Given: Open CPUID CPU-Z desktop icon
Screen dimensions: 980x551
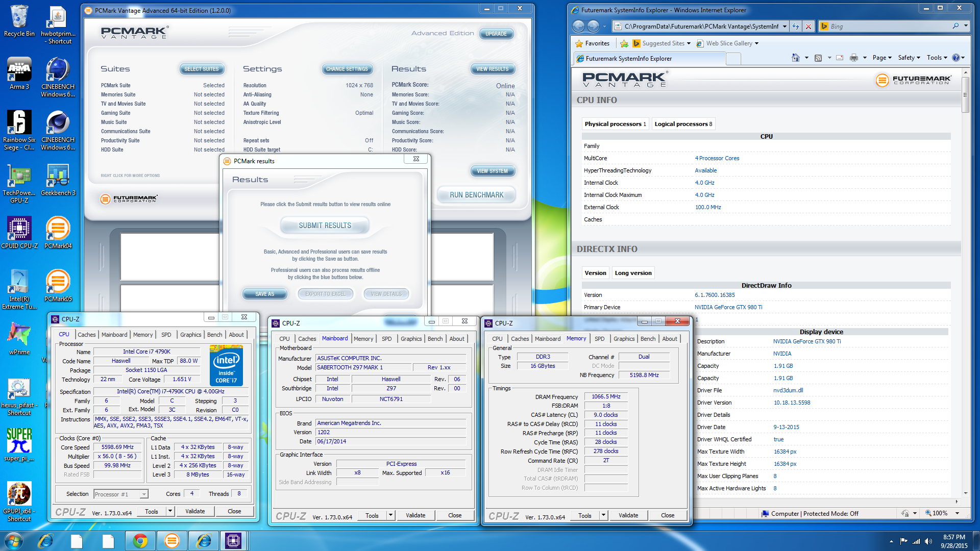Looking at the screenshot, I should pos(19,232).
